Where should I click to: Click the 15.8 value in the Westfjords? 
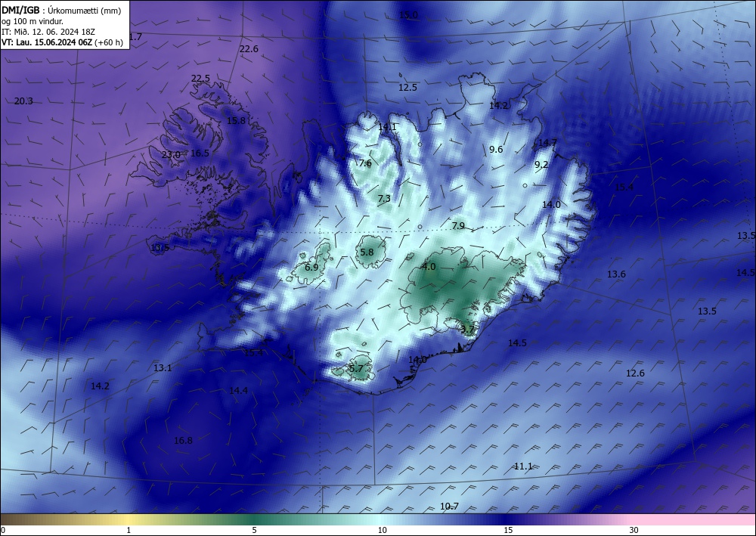coord(236,121)
